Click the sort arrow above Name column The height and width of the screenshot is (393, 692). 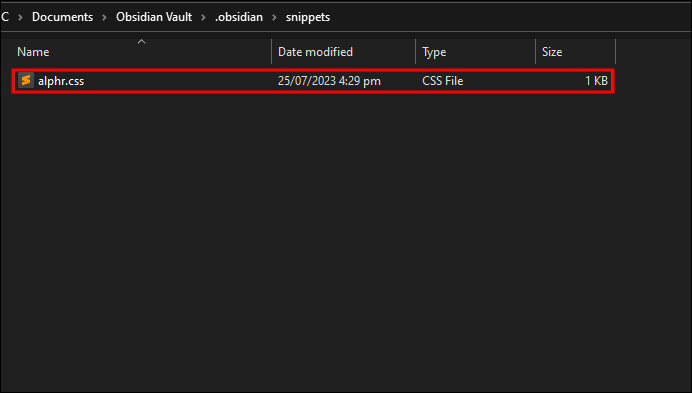coord(141,42)
